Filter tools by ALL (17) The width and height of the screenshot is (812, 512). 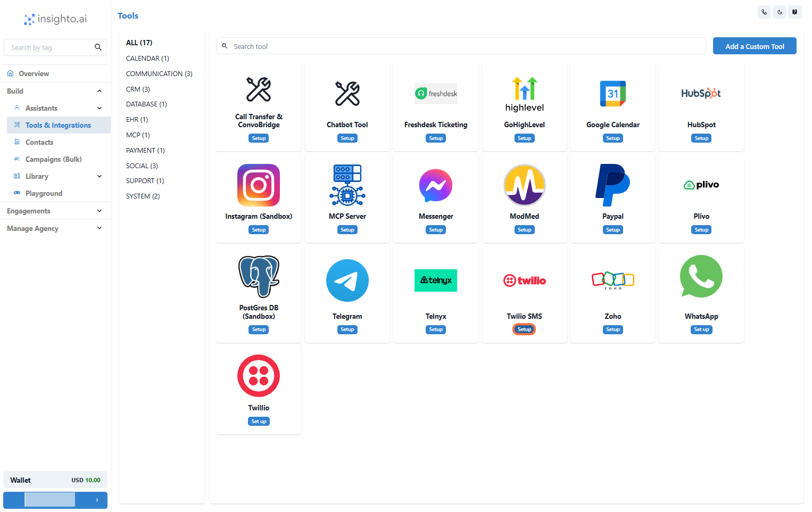(x=139, y=43)
